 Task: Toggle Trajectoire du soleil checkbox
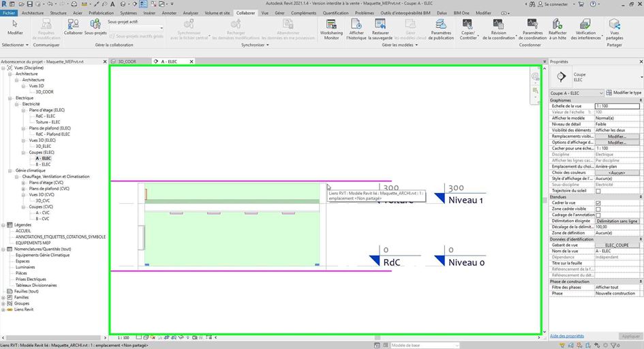pos(598,191)
